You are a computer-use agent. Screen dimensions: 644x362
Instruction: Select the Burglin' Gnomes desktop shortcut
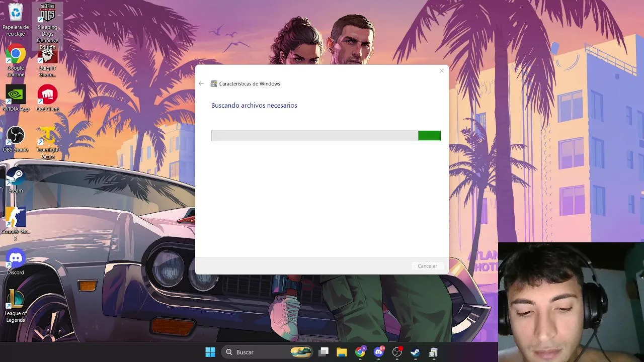coord(47,63)
